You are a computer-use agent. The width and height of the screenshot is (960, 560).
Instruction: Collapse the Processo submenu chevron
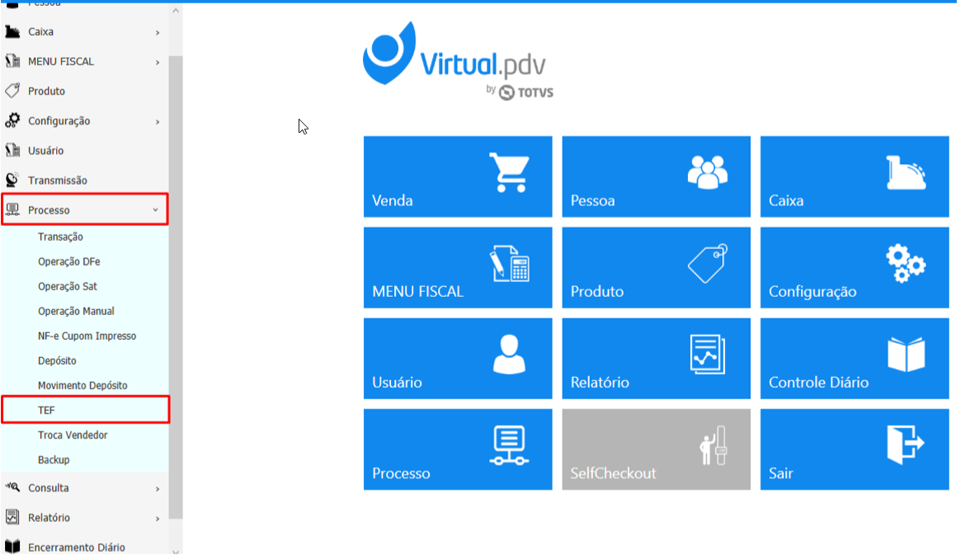coord(156,210)
